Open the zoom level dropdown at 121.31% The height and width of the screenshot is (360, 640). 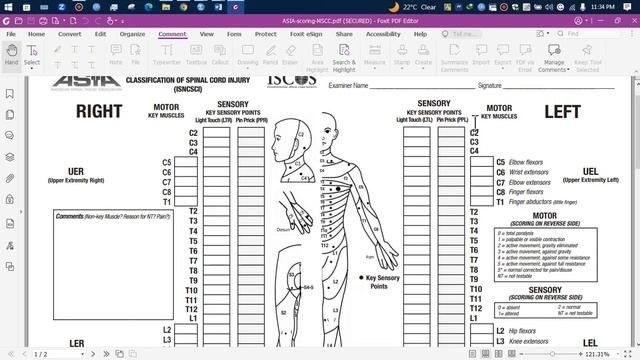click(619, 354)
